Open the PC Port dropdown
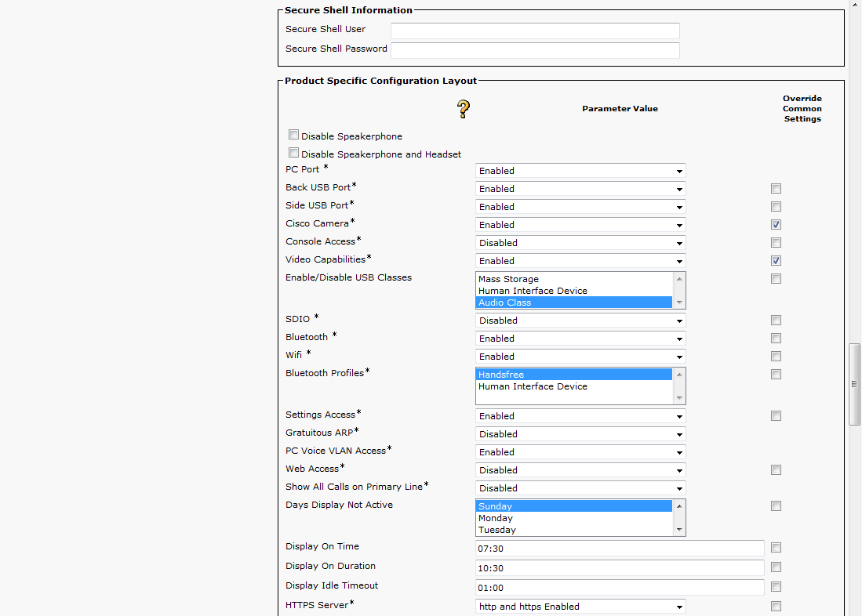The image size is (862, 616). [x=580, y=171]
